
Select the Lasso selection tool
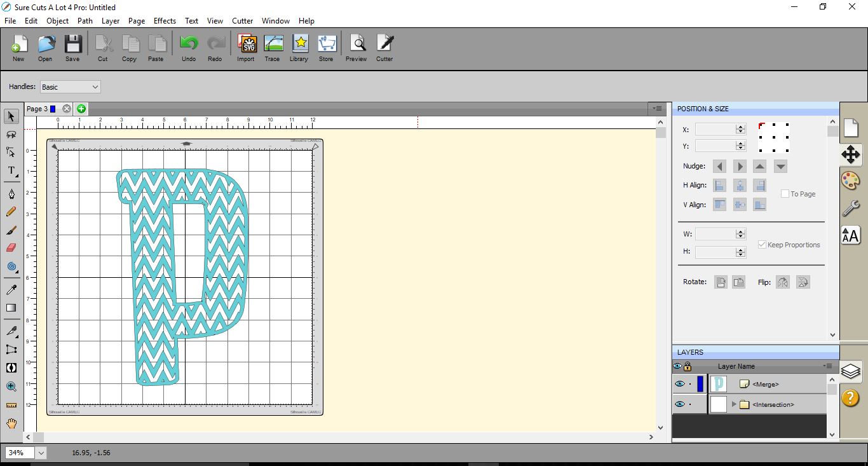point(11,134)
